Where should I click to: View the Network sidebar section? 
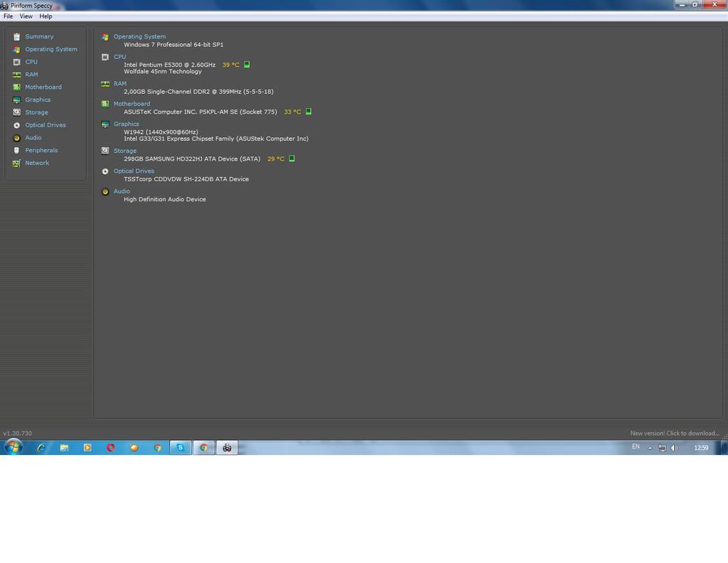[x=37, y=163]
